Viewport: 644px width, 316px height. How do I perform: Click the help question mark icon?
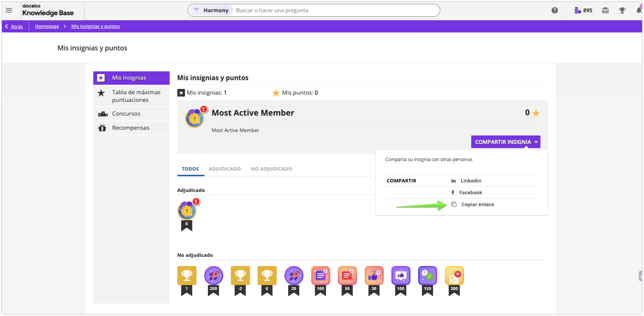555,10
